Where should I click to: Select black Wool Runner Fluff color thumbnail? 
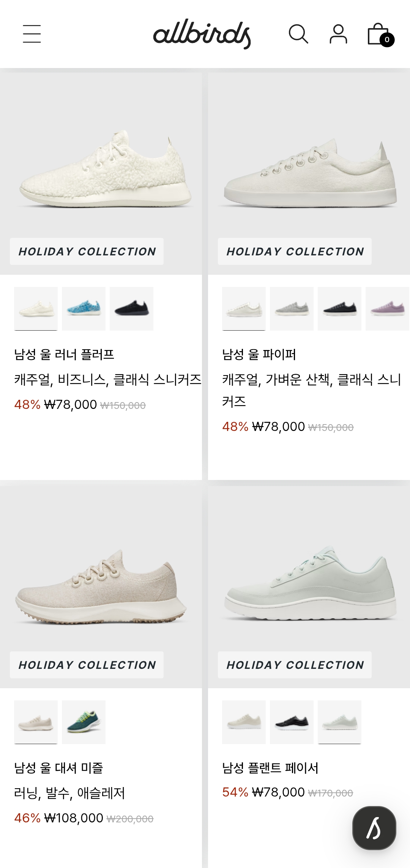point(131,309)
